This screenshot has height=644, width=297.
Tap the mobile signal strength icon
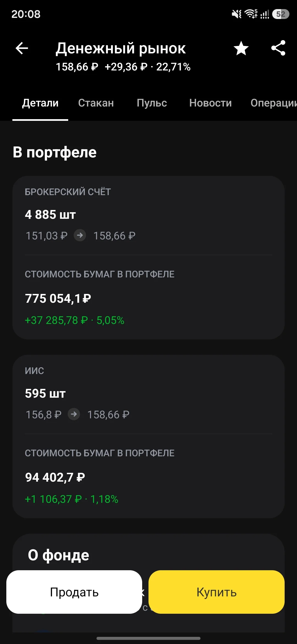coord(265,14)
